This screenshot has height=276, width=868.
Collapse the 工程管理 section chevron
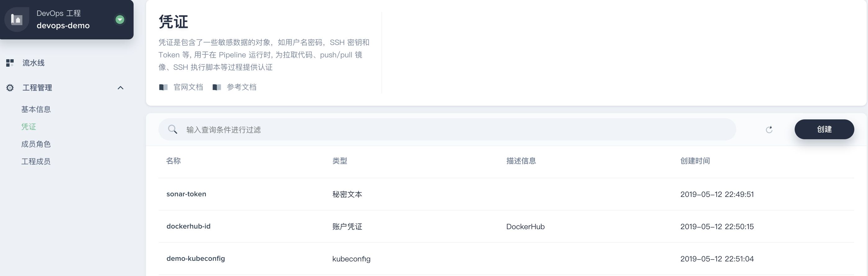tap(120, 88)
